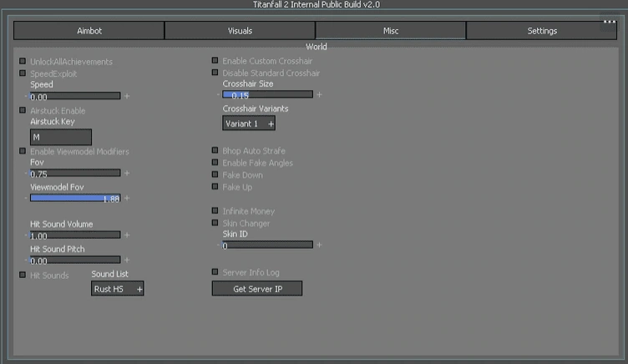Select the Misc tab

click(x=391, y=31)
